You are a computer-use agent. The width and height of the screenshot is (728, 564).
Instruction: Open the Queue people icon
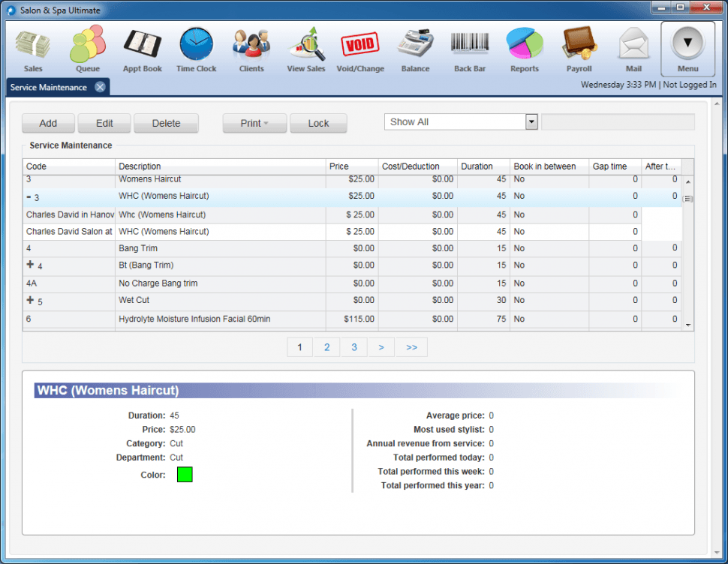[x=87, y=45]
